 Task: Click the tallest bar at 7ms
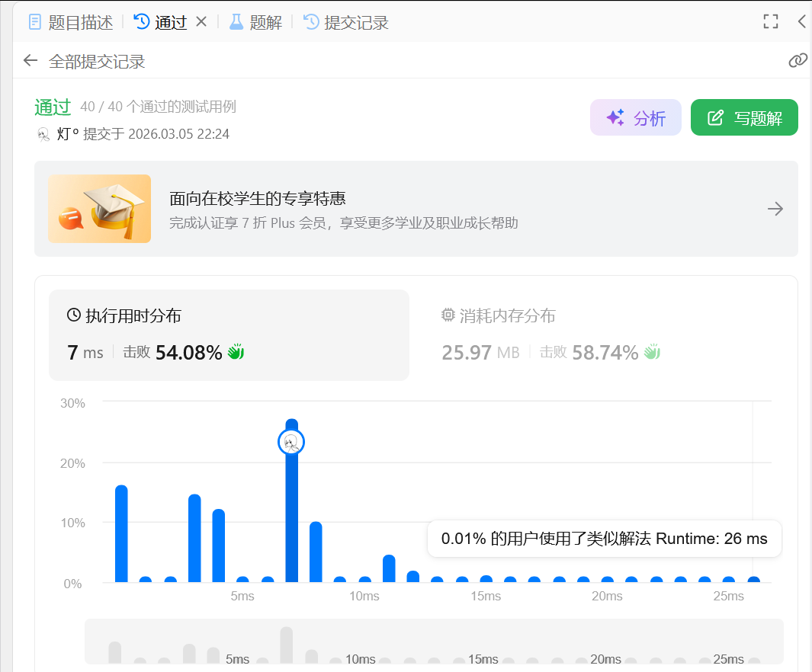pos(291,518)
